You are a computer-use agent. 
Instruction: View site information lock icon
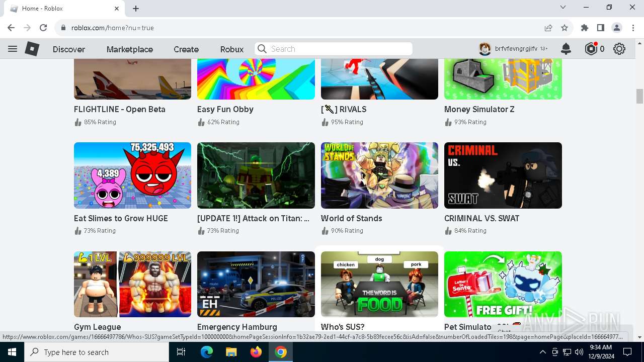tap(63, 28)
